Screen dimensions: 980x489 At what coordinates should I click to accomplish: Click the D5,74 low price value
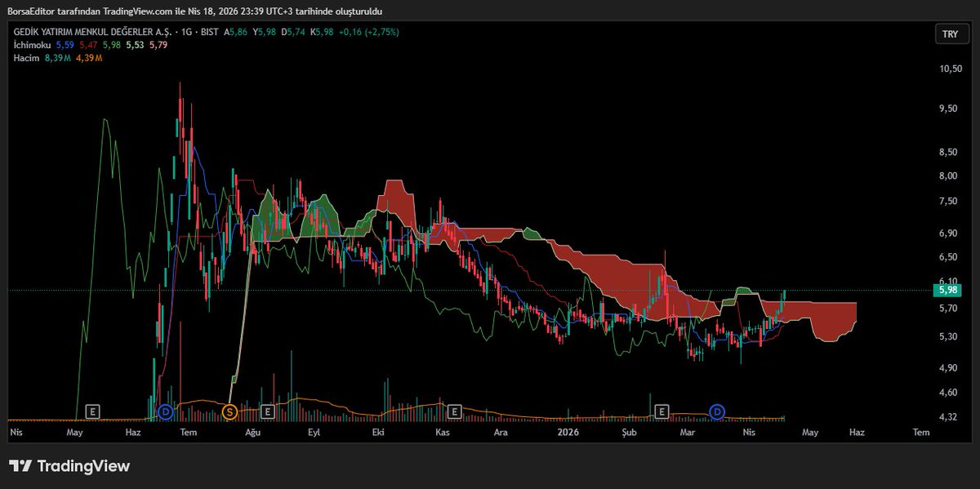(293, 31)
